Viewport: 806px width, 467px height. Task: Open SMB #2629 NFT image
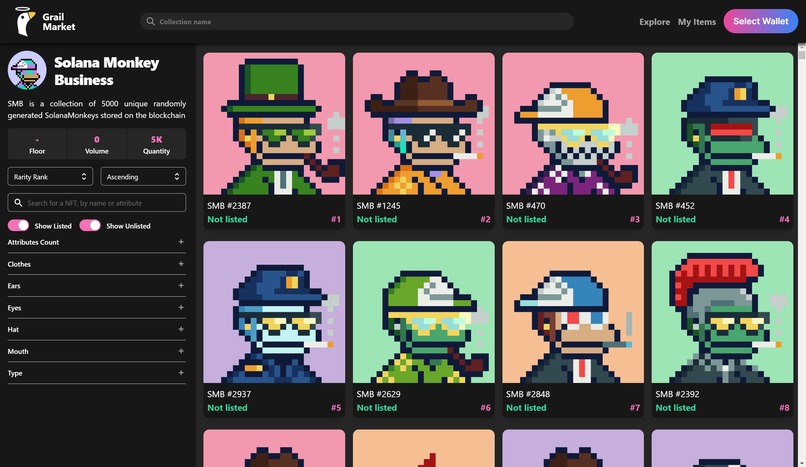424,312
